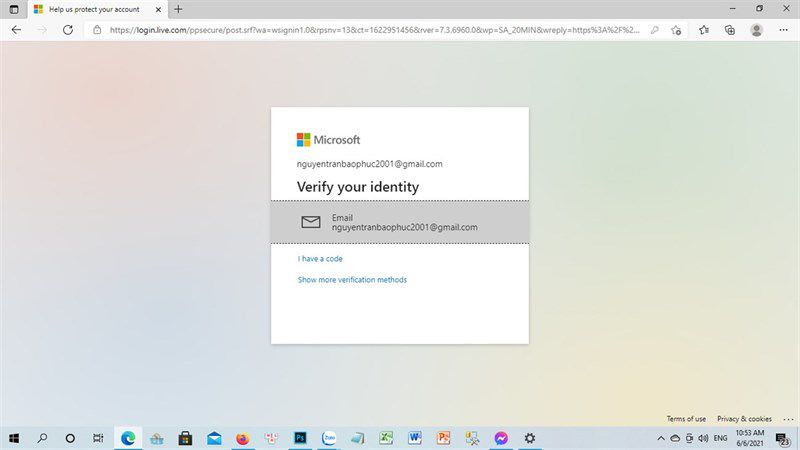Toggle the vertical tabs button
The width and height of the screenshot is (800, 450).
(14, 9)
